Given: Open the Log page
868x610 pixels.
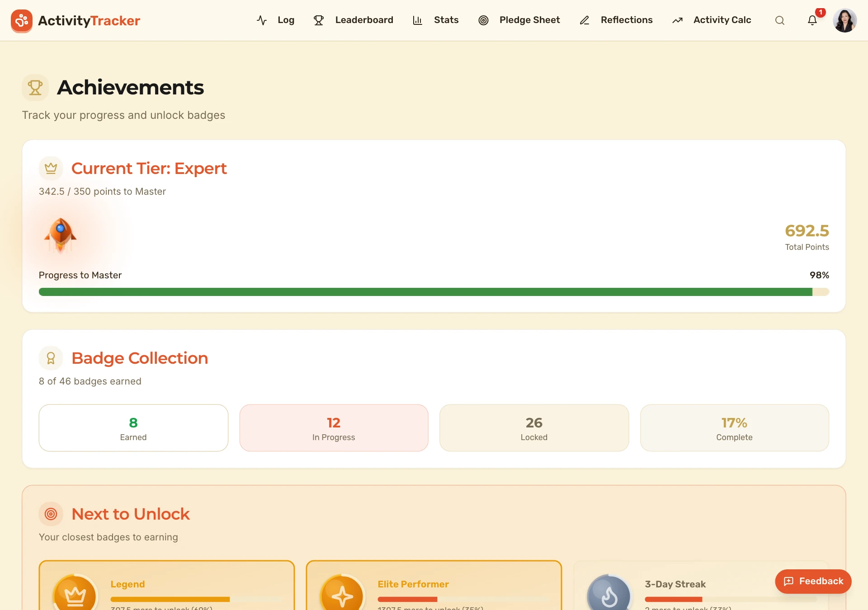Looking at the screenshot, I should [276, 20].
